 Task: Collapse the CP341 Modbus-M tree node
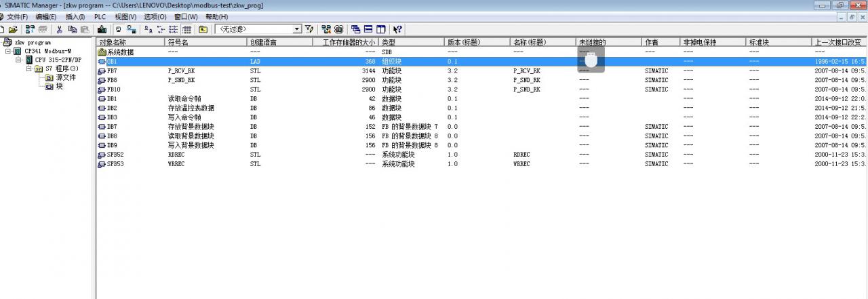tap(8, 51)
